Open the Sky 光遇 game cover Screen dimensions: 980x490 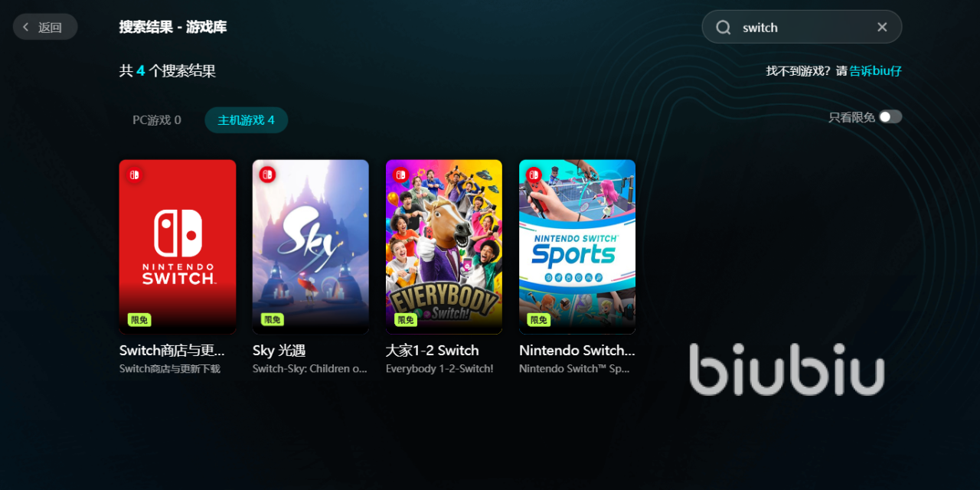click(311, 247)
